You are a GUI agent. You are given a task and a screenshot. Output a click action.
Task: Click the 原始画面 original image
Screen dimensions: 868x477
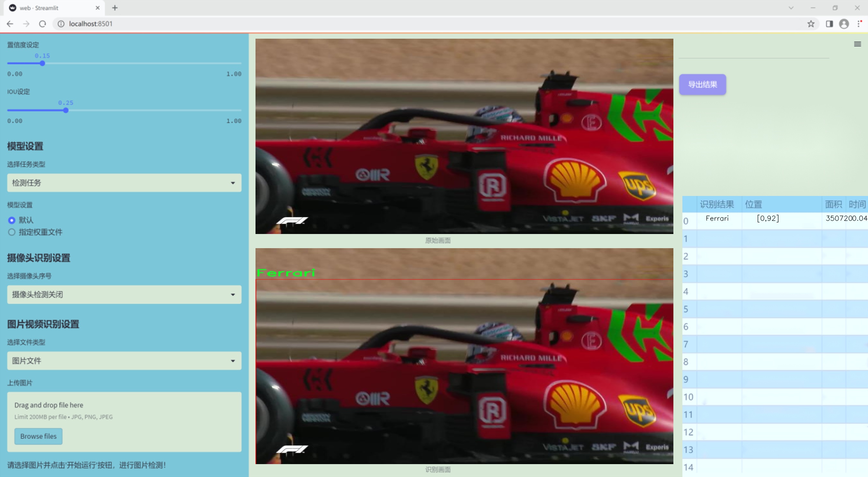(x=464, y=136)
